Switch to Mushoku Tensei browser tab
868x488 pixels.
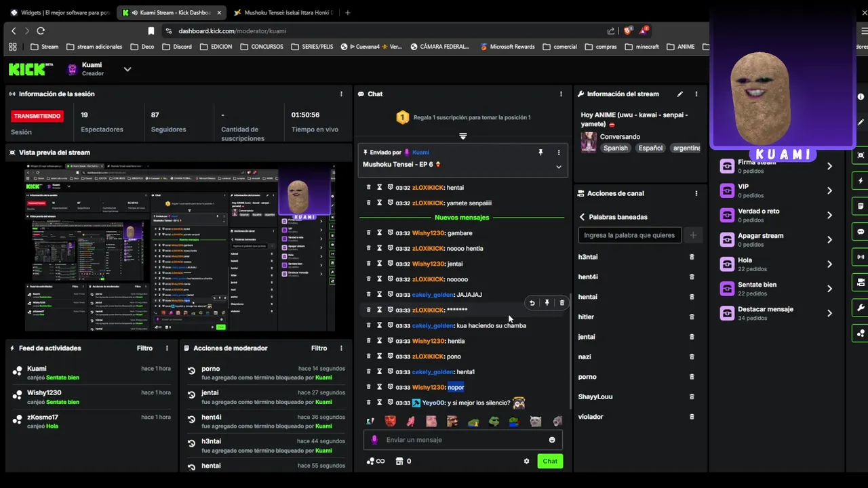[x=283, y=12]
